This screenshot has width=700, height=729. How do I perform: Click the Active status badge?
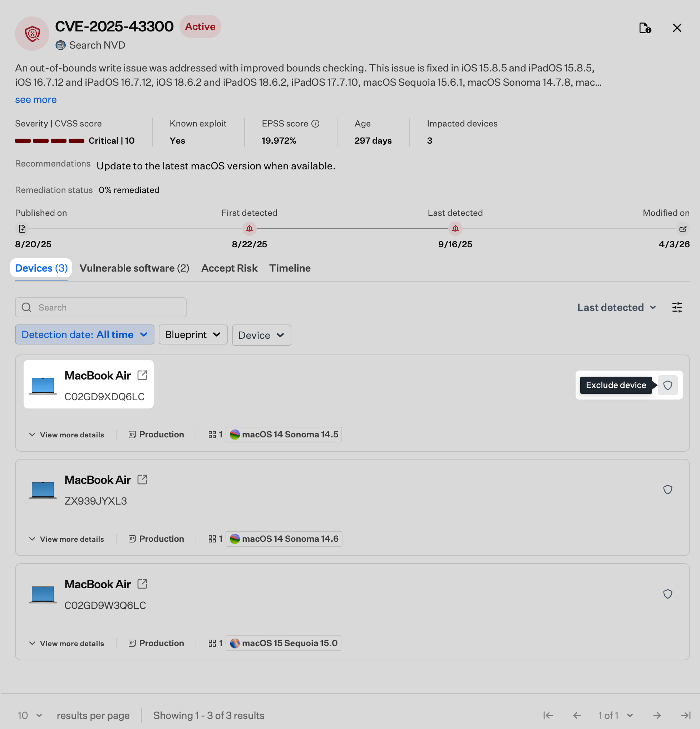tap(200, 26)
